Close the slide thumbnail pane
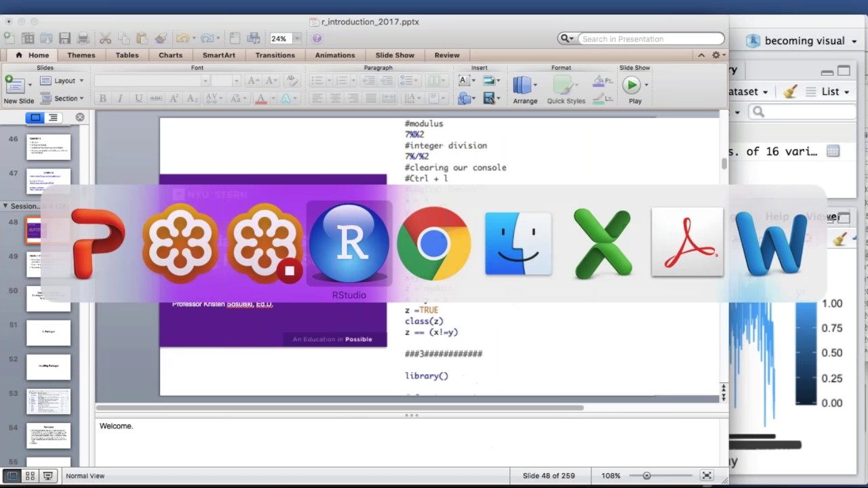 click(x=80, y=117)
